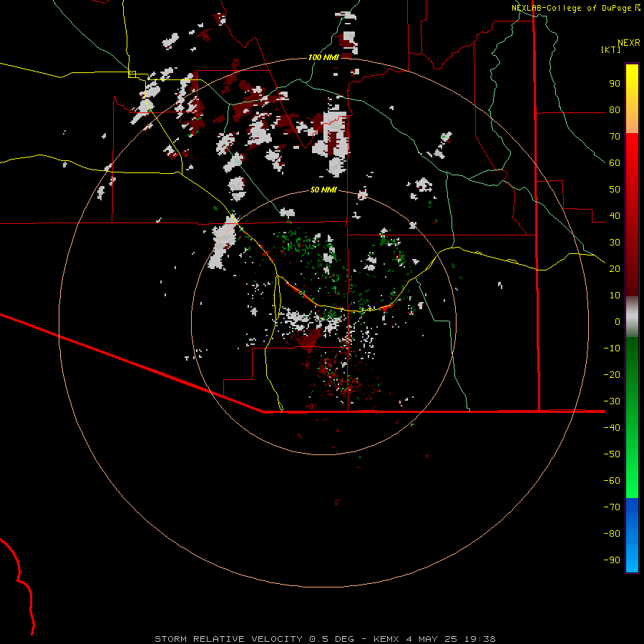Click the 80 value on the velocity scale
Image resolution: width=644 pixels, height=644 pixels.
pos(615,110)
